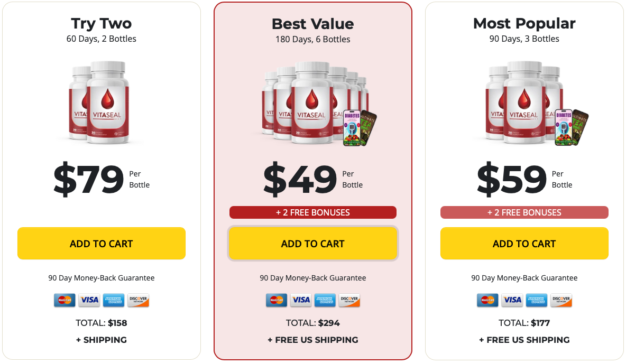Click the American Express icon under Most Popular
The image size is (626, 364).
click(x=536, y=300)
